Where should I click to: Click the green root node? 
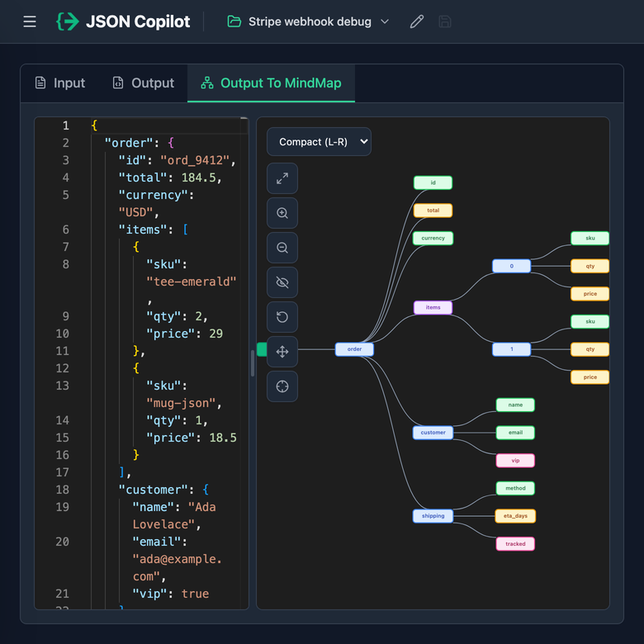[262, 349]
